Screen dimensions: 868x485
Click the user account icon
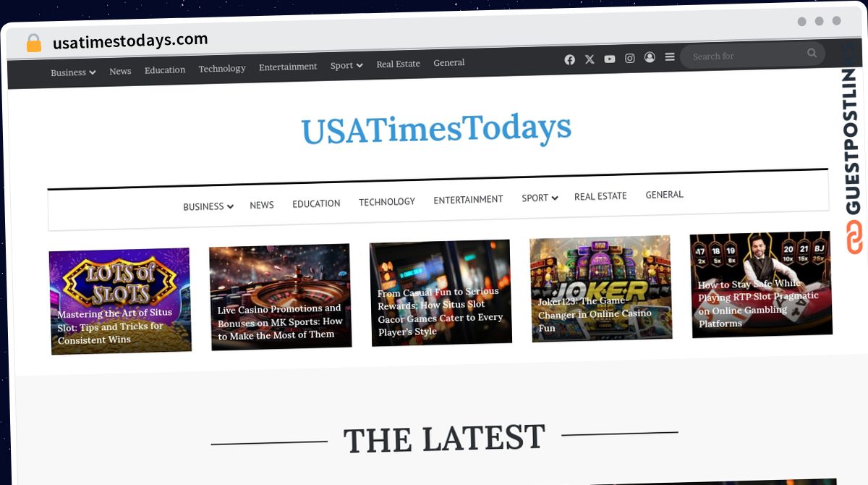coord(650,57)
